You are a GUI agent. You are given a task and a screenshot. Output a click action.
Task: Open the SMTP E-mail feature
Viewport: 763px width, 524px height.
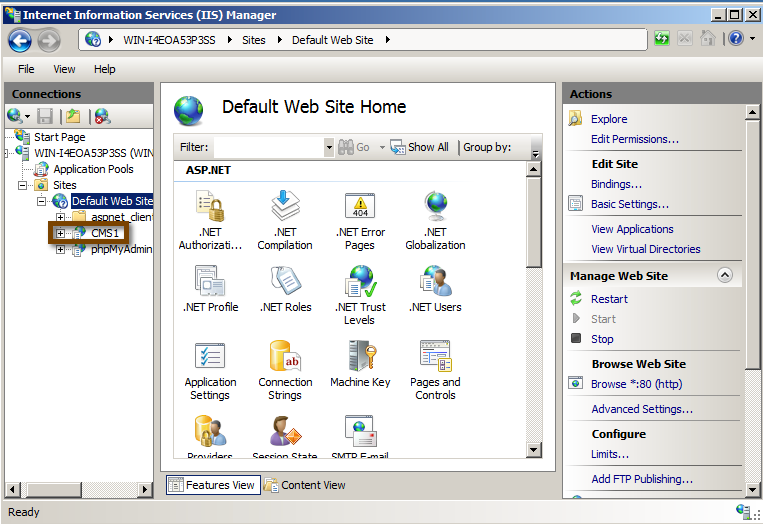pyautogui.click(x=360, y=436)
